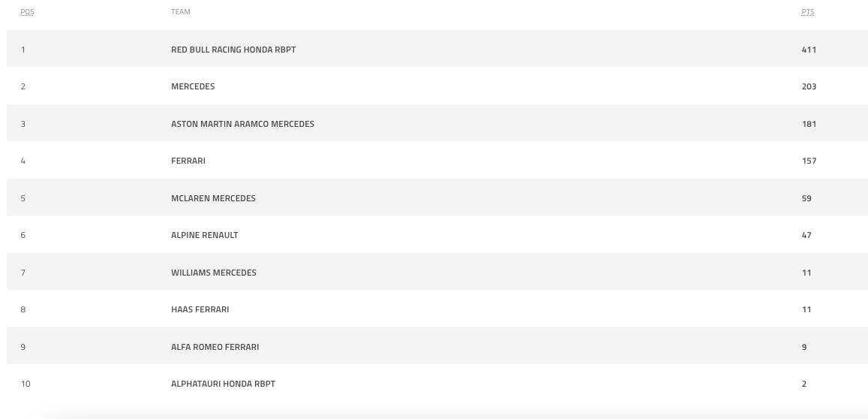Image resolution: width=868 pixels, height=419 pixels.
Task: Click Red Bull's 411 points value
Action: (x=809, y=50)
